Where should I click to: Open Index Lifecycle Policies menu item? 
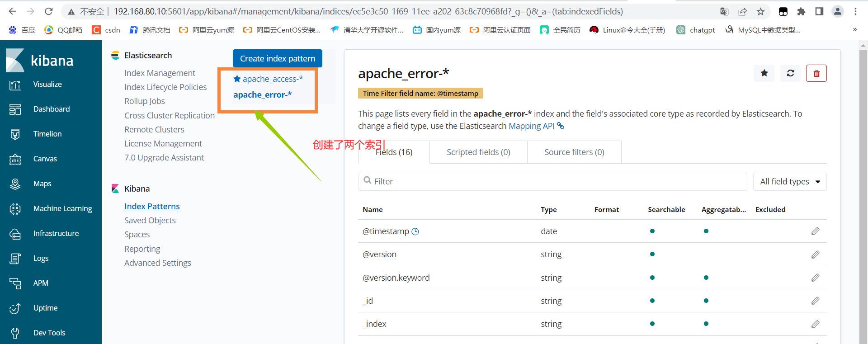[165, 87]
